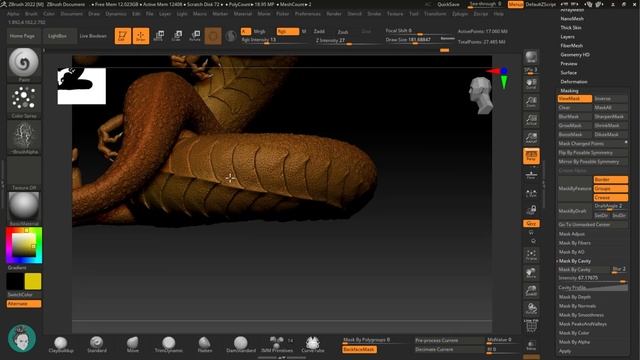Activate the Rotate gizmo icon
The height and width of the screenshot is (360, 640).
pyautogui.click(x=195, y=36)
